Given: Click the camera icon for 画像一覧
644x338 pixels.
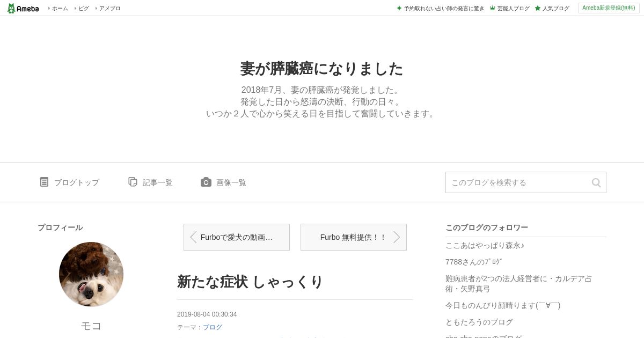Looking at the screenshot, I should tap(206, 182).
